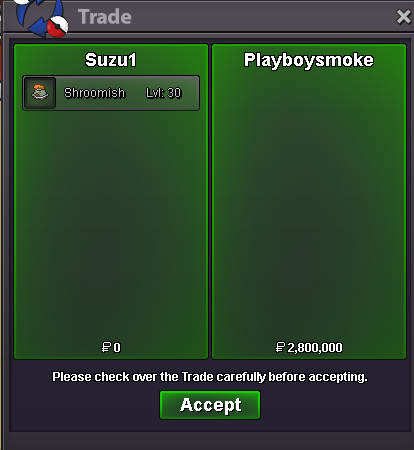The width and height of the screenshot is (414, 450).
Task: Click the Shroomish sprite icon
Action: pyautogui.click(x=40, y=93)
